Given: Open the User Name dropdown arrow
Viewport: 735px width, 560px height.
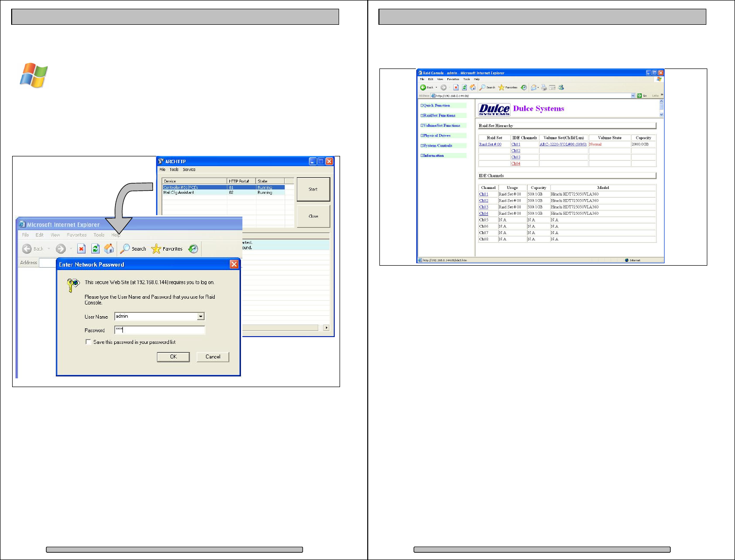Looking at the screenshot, I should (x=201, y=317).
